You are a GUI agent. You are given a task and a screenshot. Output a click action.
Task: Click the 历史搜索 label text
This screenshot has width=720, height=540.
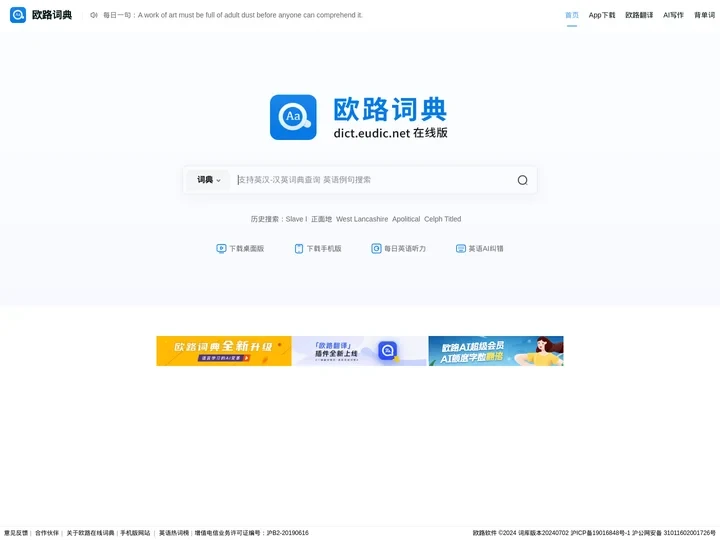[266, 219]
